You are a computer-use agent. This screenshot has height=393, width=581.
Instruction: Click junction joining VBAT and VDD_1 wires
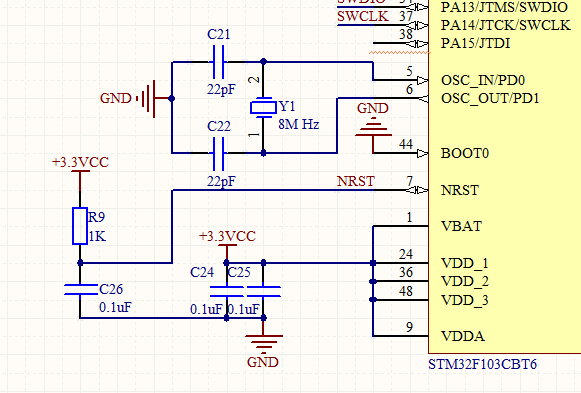point(373,263)
